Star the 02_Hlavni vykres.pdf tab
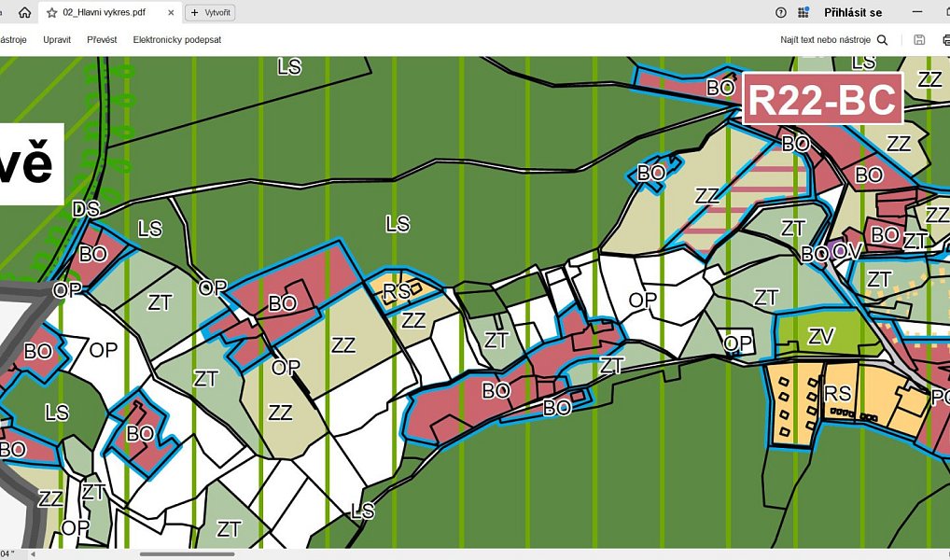The height and width of the screenshot is (560, 950). pos(52,12)
